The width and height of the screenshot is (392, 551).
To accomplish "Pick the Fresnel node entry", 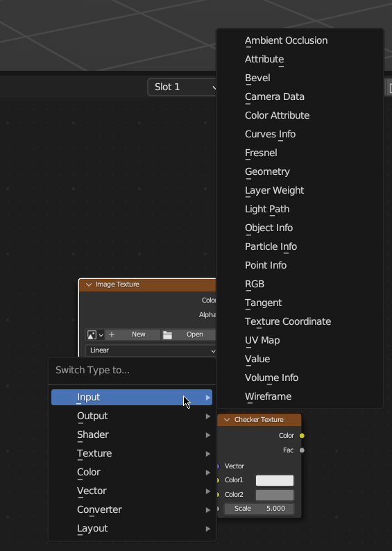I will (x=300, y=153).
